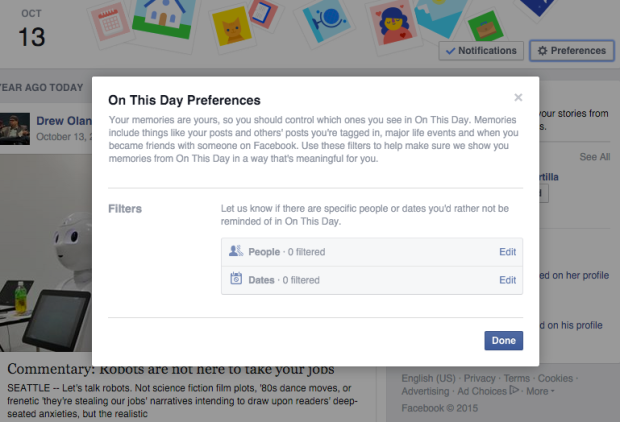Click the Dates calendar icon

click(237, 280)
